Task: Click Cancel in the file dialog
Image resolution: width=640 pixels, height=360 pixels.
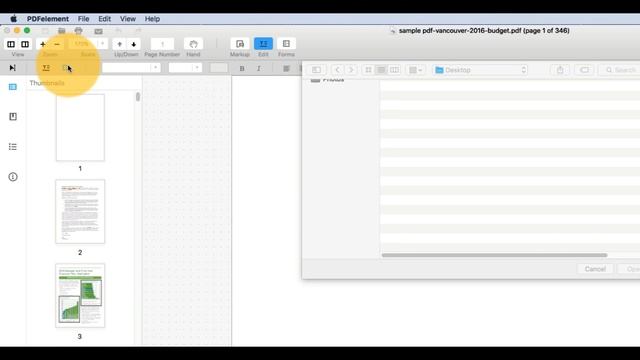Action: (595, 269)
